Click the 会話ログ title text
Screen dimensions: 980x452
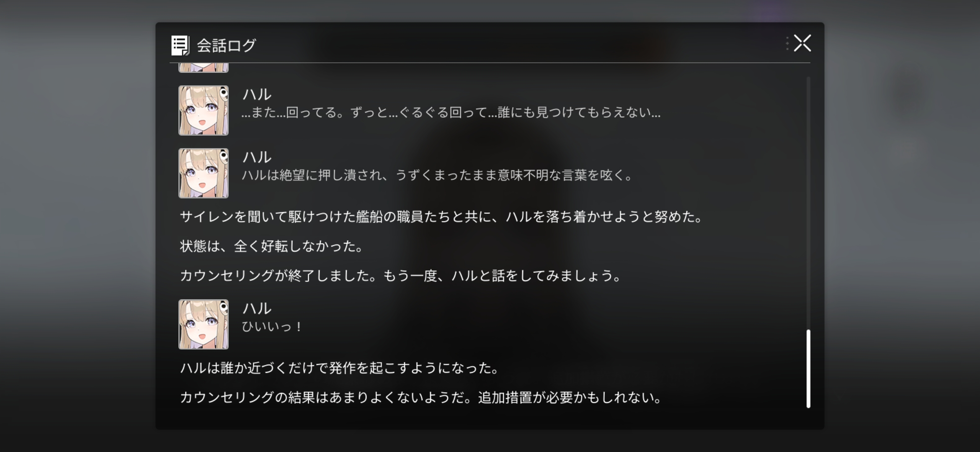point(226,45)
